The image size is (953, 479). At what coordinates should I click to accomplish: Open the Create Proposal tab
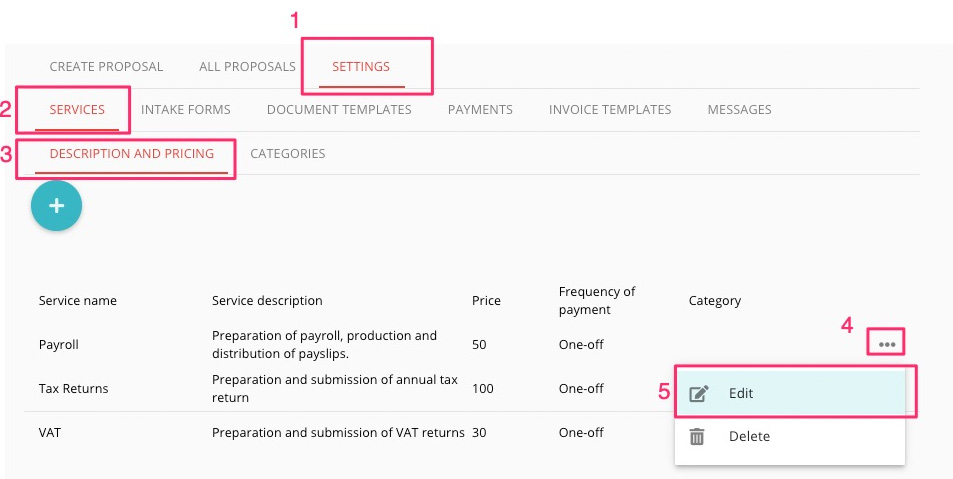click(106, 67)
